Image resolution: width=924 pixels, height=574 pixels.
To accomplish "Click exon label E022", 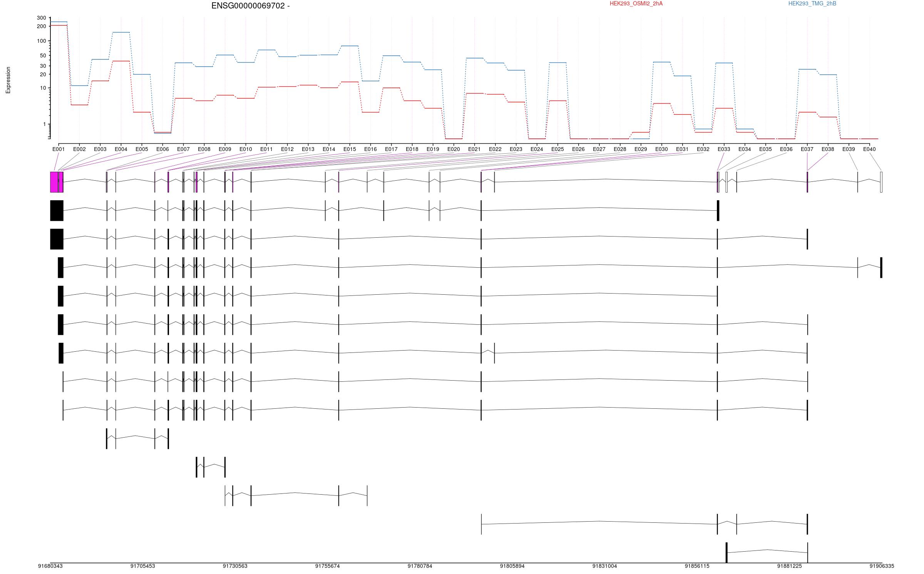I will (495, 149).
